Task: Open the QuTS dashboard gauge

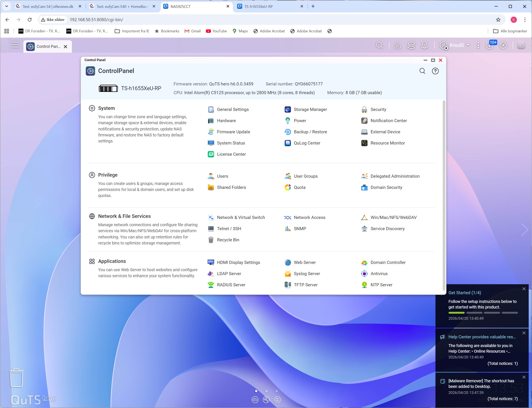Action: point(503,45)
